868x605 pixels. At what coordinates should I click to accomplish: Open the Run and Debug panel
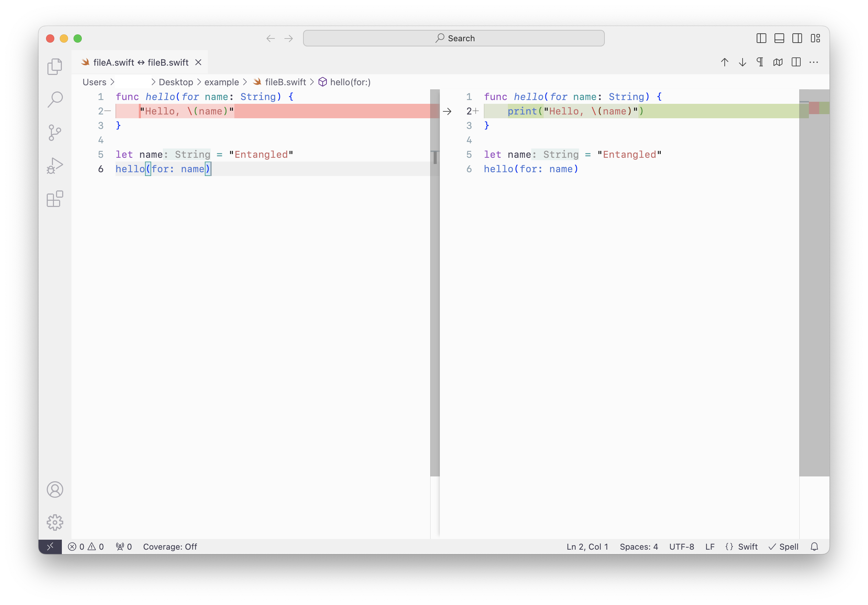tap(55, 165)
